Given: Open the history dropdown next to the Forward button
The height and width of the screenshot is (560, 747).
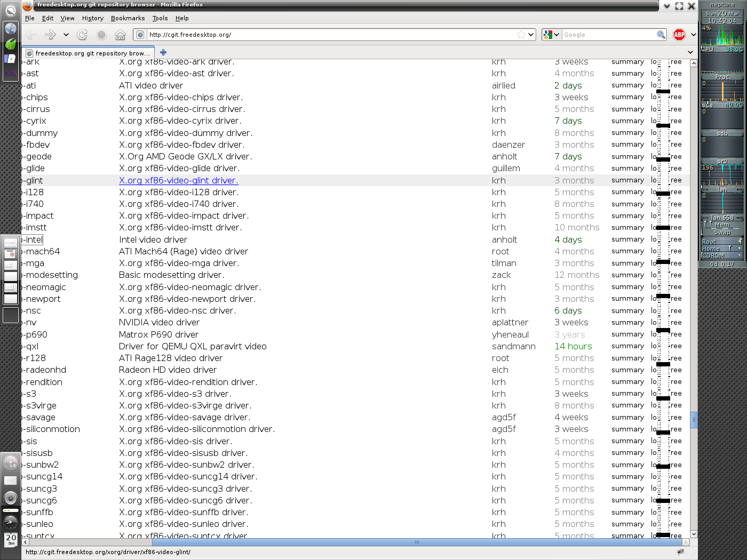Looking at the screenshot, I should coord(66,35).
